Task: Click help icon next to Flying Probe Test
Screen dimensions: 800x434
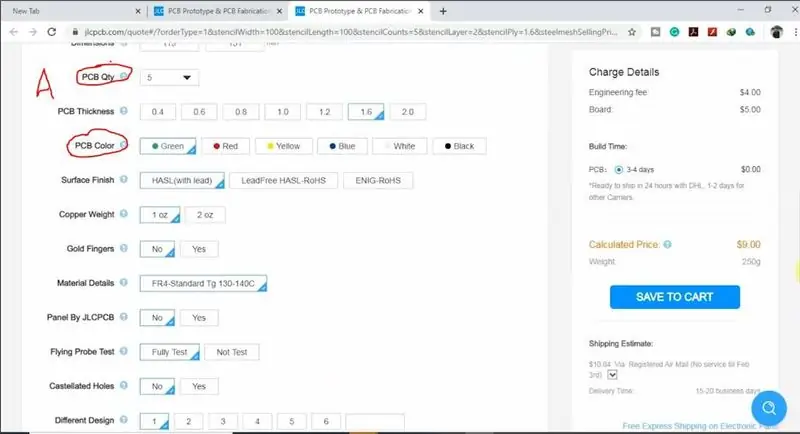Action: click(123, 351)
